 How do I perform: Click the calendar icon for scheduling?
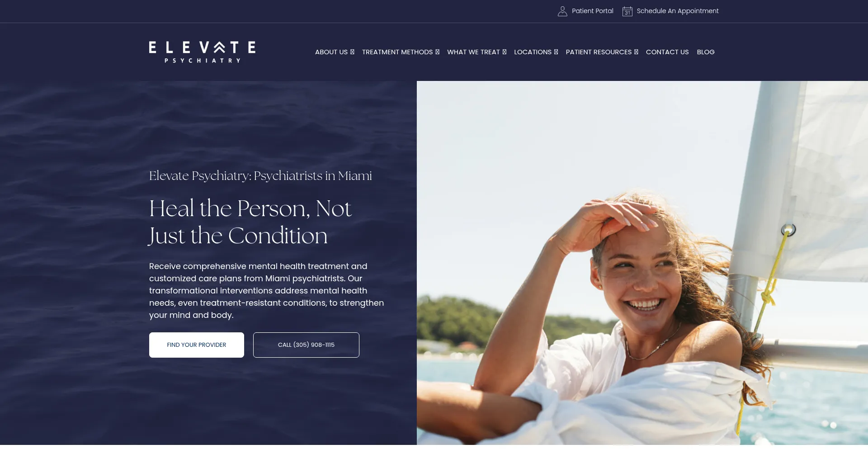[627, 11]
